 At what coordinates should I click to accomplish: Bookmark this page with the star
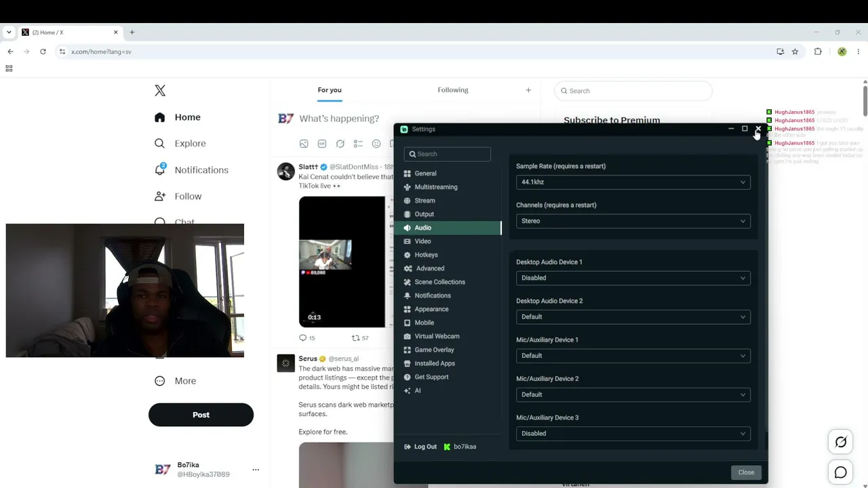point(795,52)
